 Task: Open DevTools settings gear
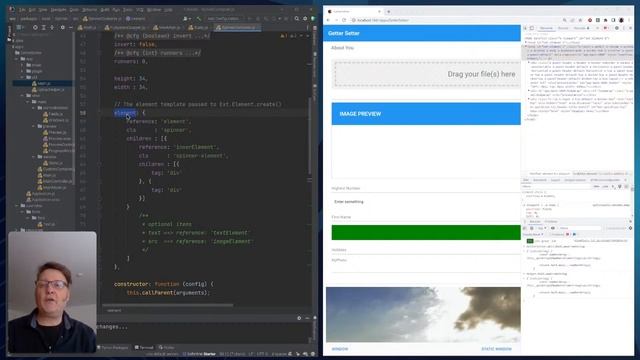[x=617, y=28]
